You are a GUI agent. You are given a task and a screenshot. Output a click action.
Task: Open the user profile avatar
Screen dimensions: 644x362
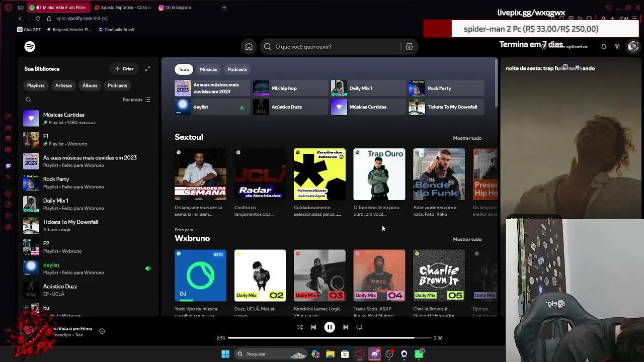(633, 47)
